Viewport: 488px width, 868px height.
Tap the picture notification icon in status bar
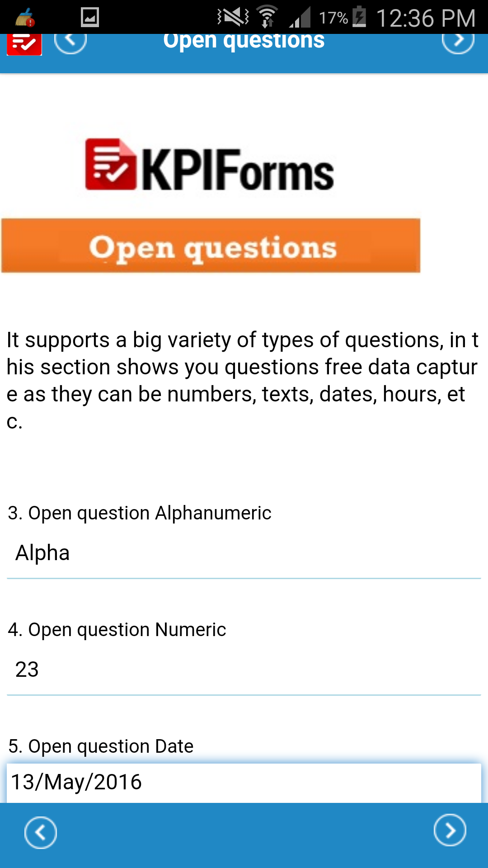[89, 18]
